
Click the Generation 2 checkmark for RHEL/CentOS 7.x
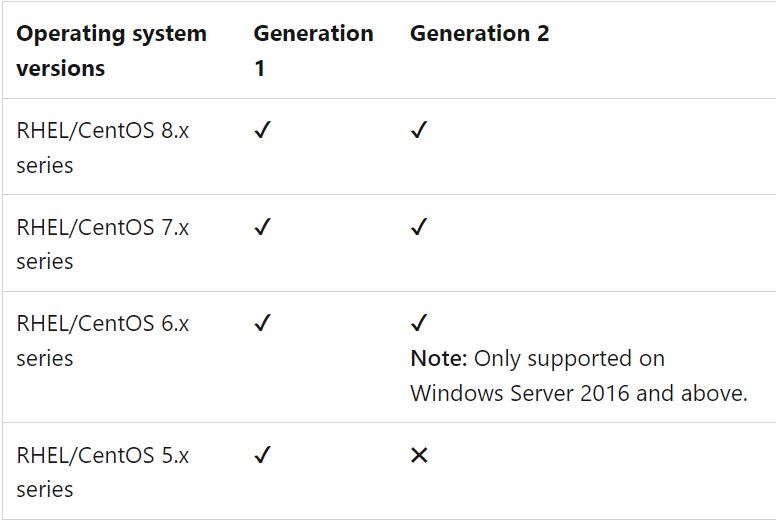419,227
